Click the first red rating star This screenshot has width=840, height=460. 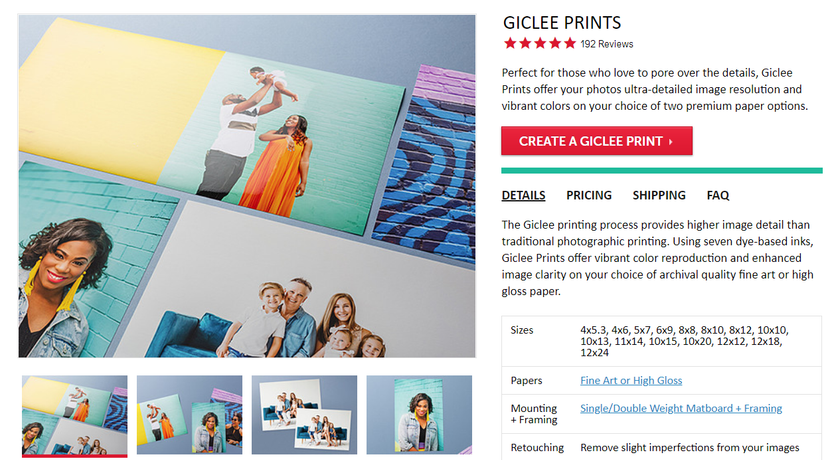(510, 43)
